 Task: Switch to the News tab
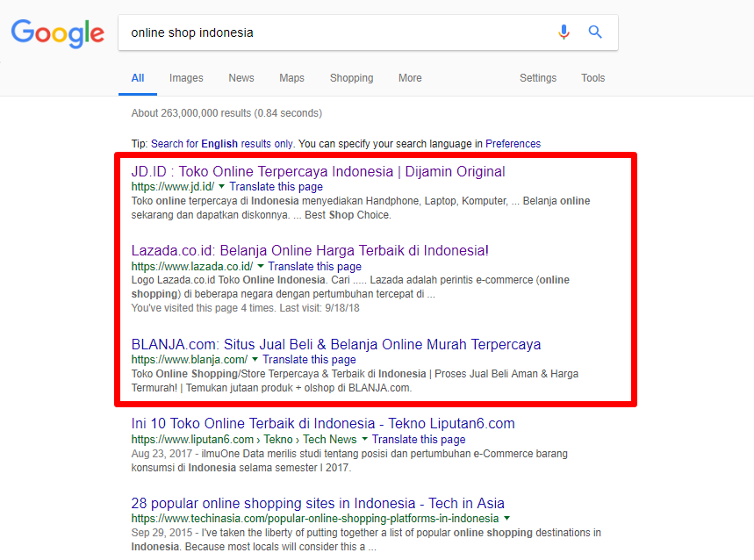click(241, 78)
